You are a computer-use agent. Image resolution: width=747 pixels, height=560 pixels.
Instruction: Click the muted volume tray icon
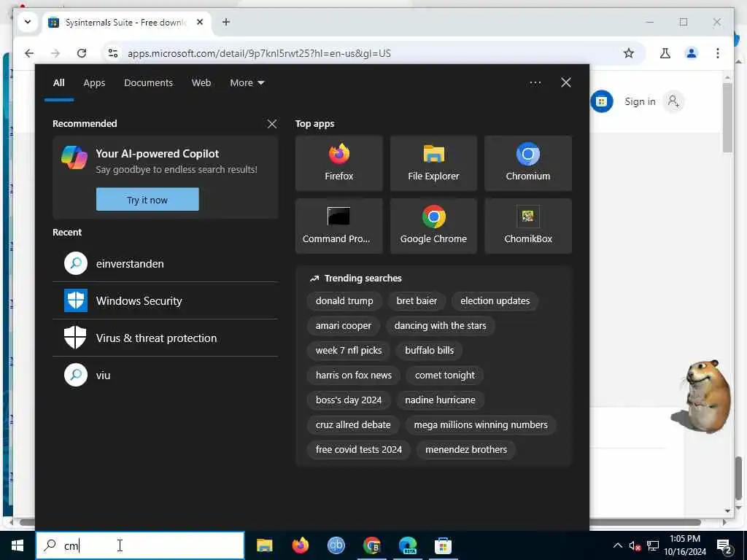pyautogui.click(x=635, y=546)
